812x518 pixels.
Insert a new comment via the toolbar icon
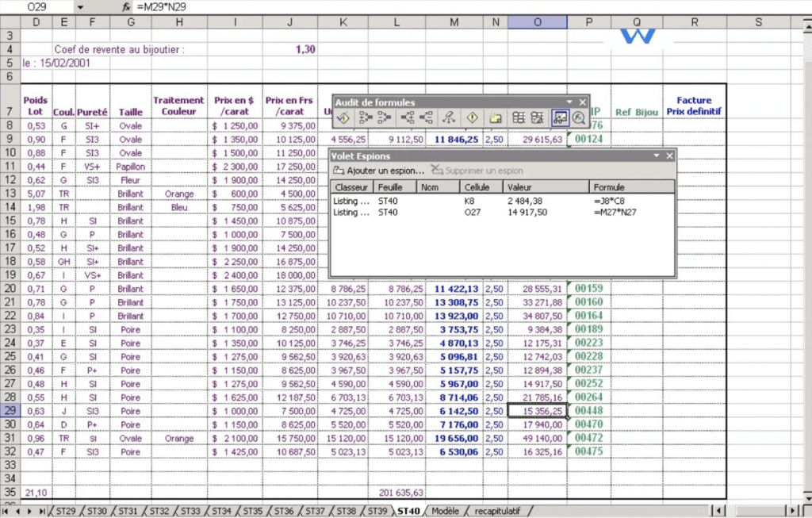pos(496,117)
